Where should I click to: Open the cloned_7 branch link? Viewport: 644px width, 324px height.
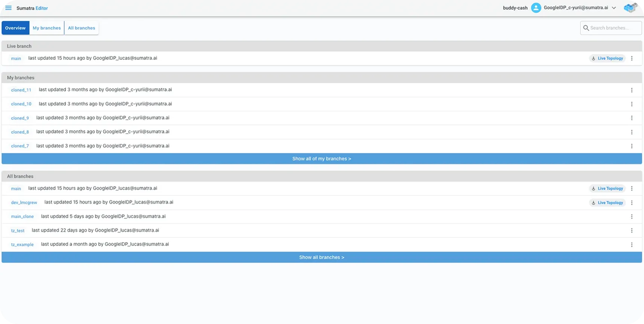(x=20, y=146)
